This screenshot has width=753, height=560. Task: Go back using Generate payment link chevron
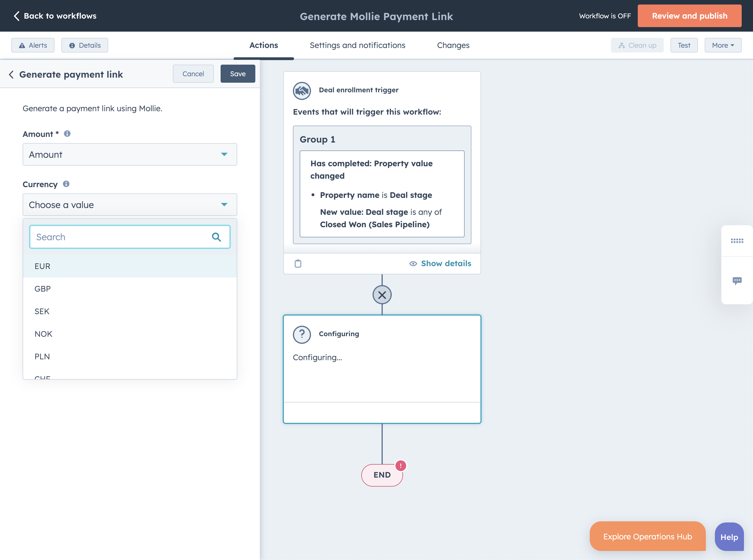tap(11, 74)
